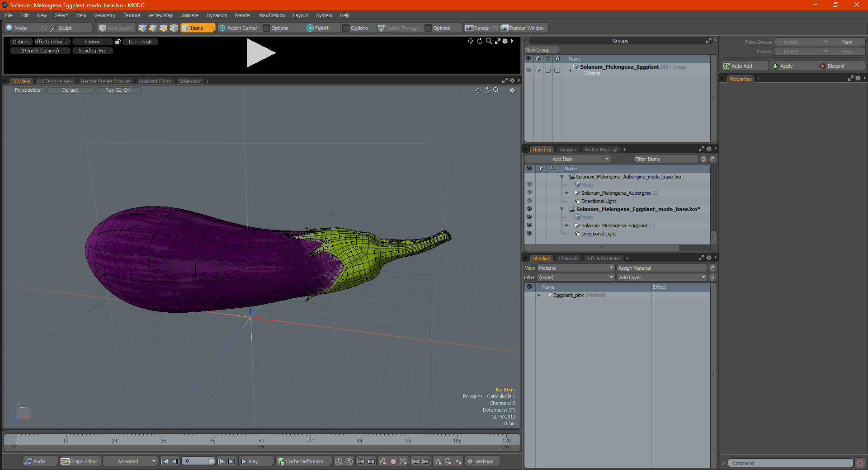Open the Geometry menu

(104, 15)
